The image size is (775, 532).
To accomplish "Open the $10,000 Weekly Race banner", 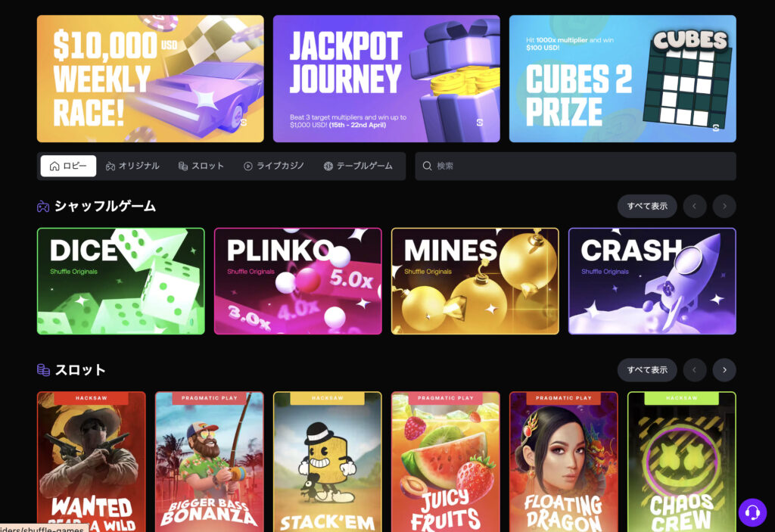I will pos(151,79).
